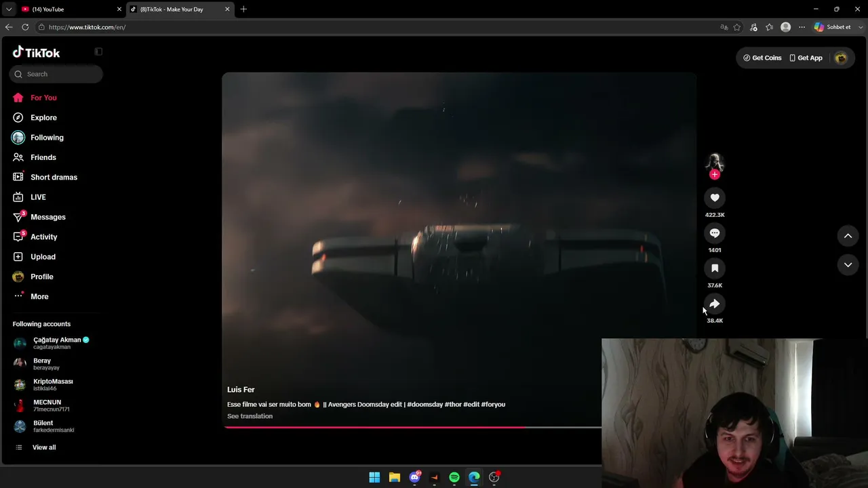The image size is (868, 488).
Task: Open File Explorer from the taskbar
Action: click(394, 477)
